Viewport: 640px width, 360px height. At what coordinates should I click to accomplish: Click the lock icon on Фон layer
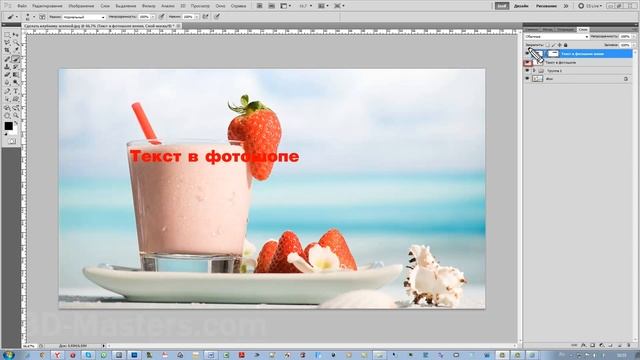(x=626, y=79)
